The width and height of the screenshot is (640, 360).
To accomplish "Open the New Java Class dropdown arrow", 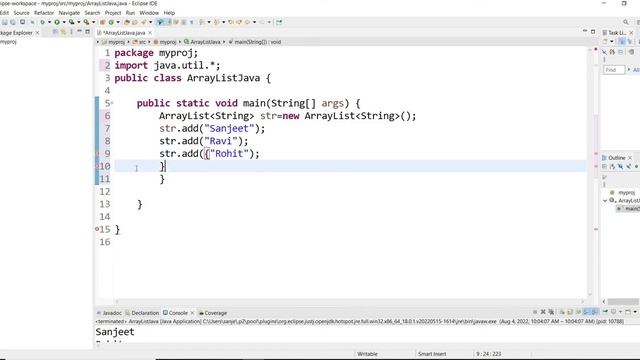I will (x=118, y=22).
